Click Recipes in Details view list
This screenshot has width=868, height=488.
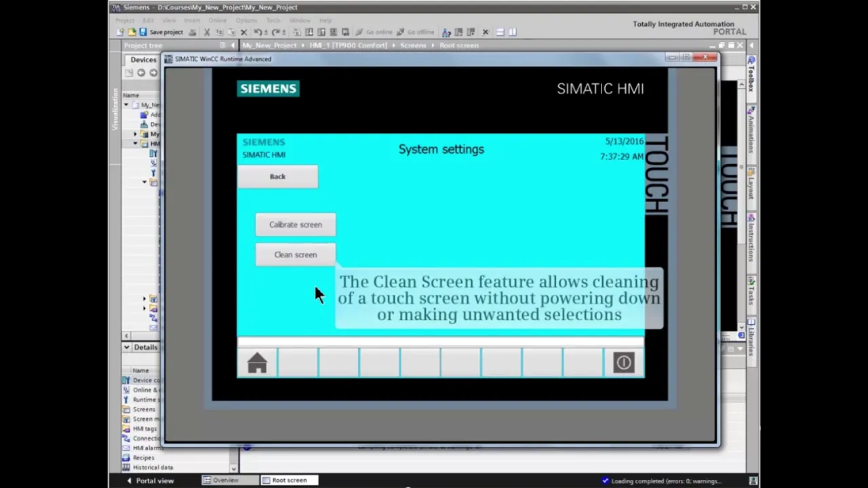143,457
